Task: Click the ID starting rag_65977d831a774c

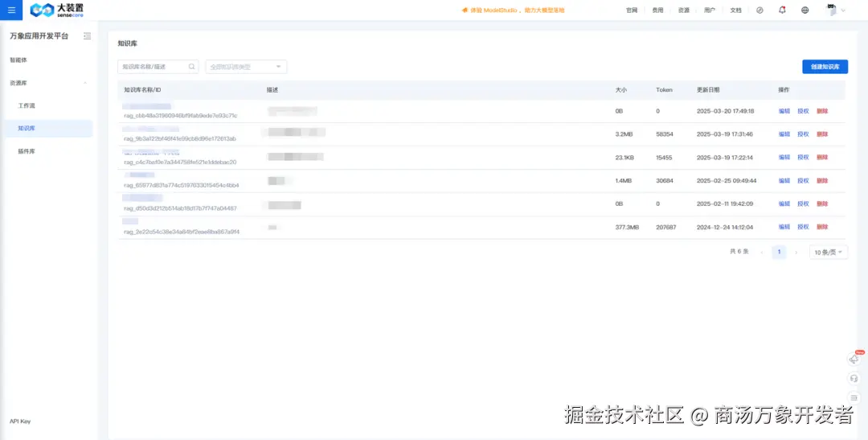Action: point(182,186)
